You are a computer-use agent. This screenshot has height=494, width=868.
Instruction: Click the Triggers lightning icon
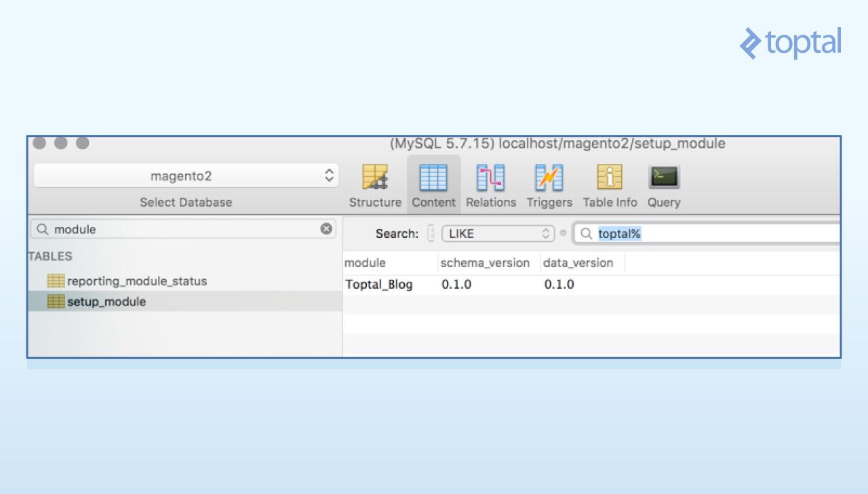549,178
